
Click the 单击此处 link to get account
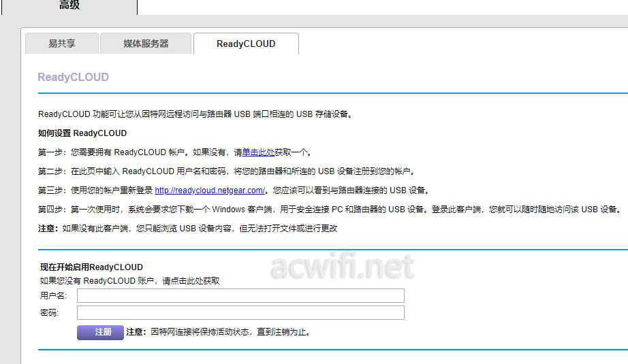click(258, 152)
